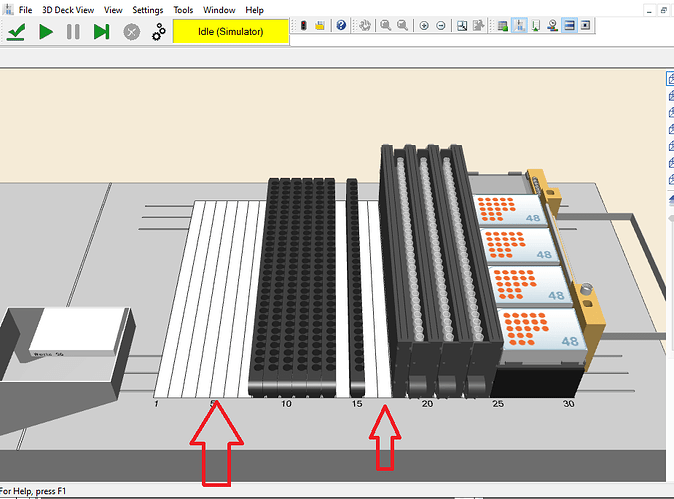Click the export view icon with arrow

coord(478,26)
